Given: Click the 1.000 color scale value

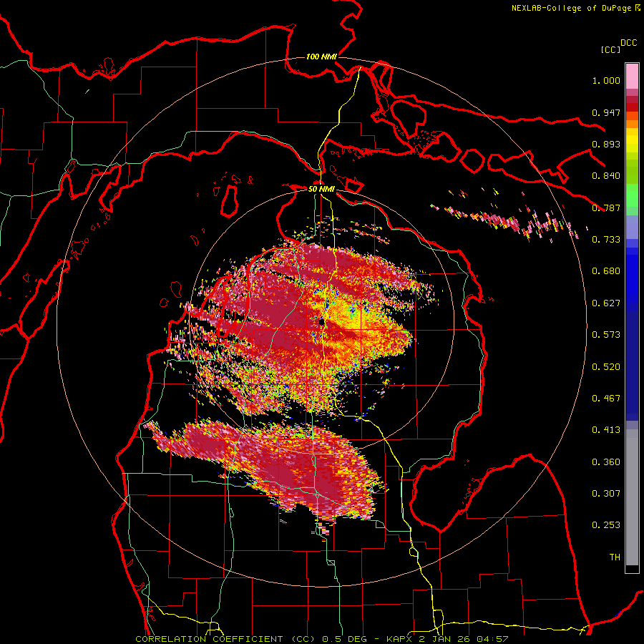Looking at the screenshot, I should tap(606, 80).
